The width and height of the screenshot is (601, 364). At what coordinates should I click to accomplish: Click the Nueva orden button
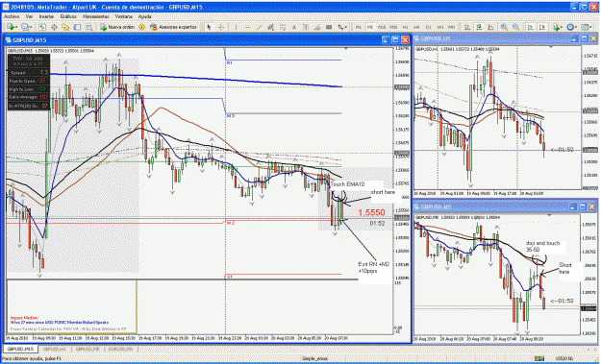click(117, 27)
